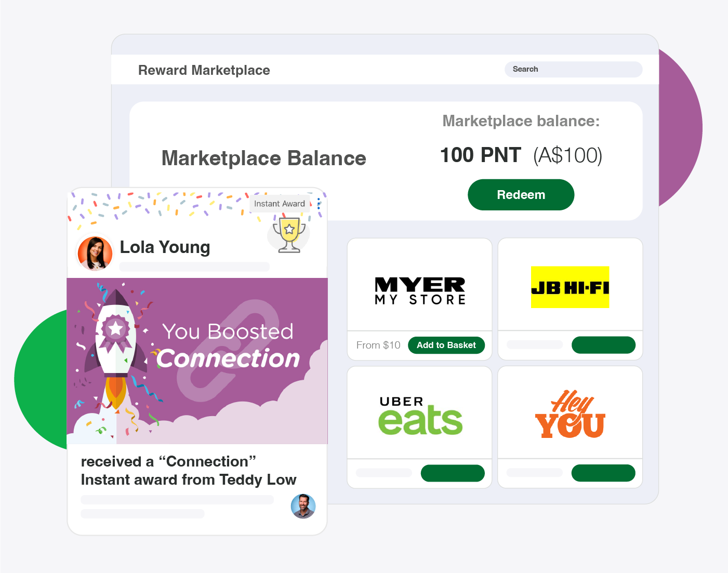This screenshot has height=573, width=728.
Task: Click the Lola Young name
Action: point(165,247)
